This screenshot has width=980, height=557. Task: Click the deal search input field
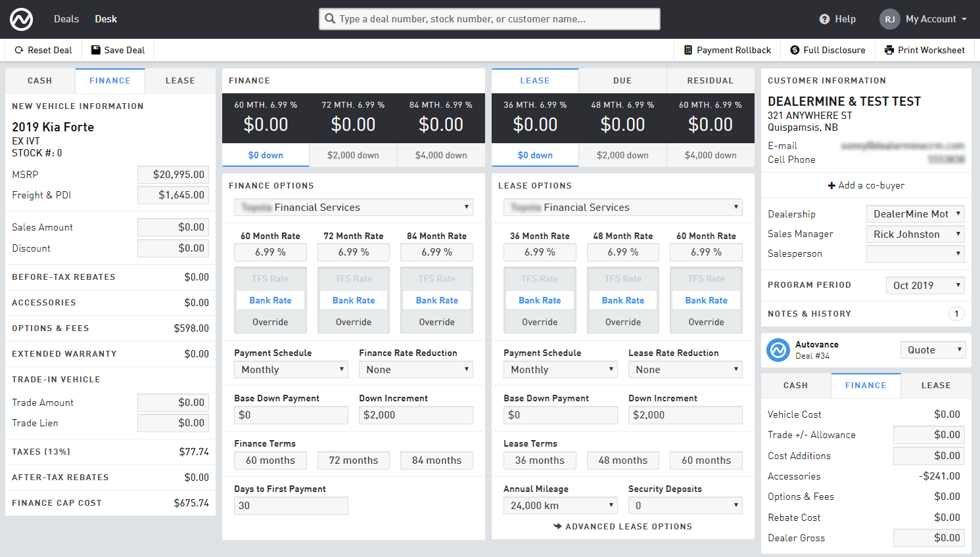pos(490,19)
